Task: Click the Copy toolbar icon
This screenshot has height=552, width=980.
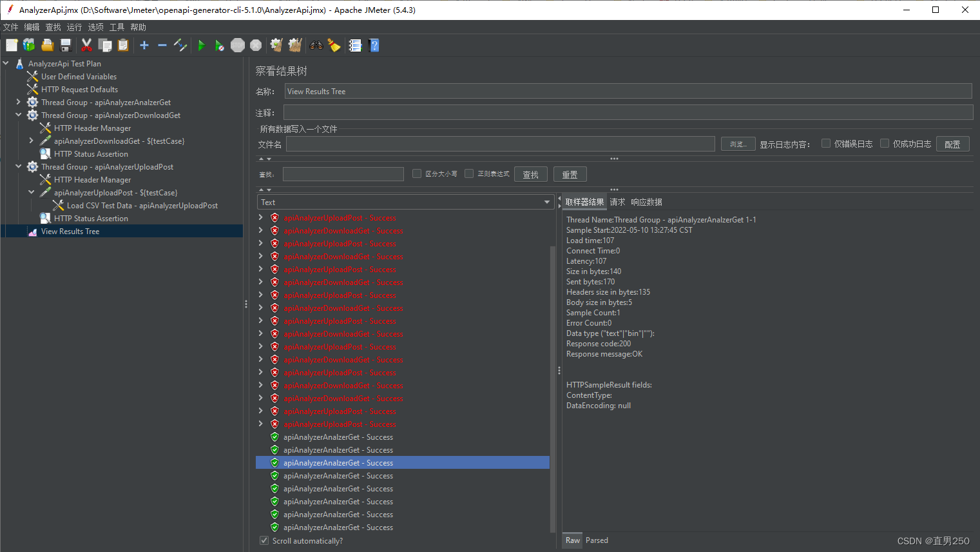Action: (x=105, y=45)
